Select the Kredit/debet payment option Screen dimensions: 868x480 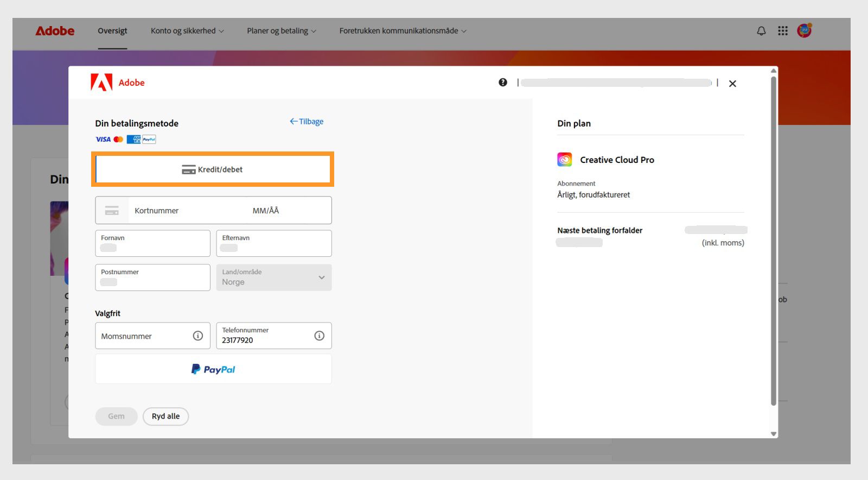point(213,169)
